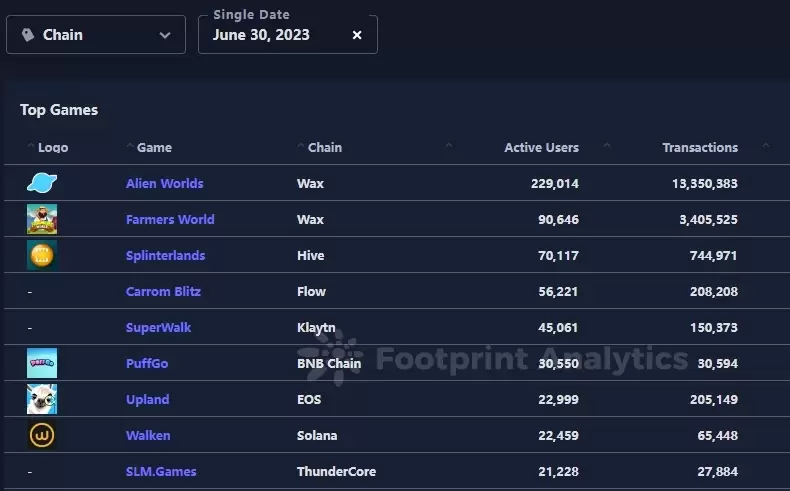The image size is (790, 491).
Task: Click the Walken round logo
Action: click(x=42, y=435)
